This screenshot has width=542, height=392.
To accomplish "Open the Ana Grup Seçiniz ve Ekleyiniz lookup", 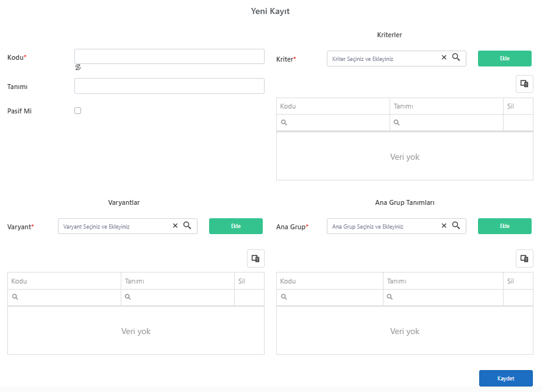I will coord(383,226).
